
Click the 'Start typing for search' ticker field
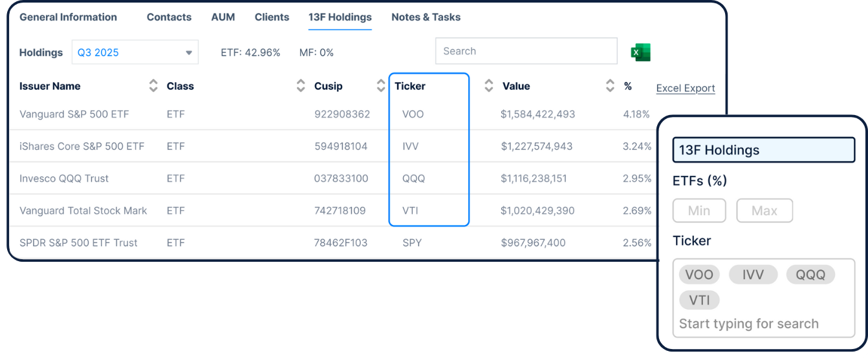click(x=749, y=324)
